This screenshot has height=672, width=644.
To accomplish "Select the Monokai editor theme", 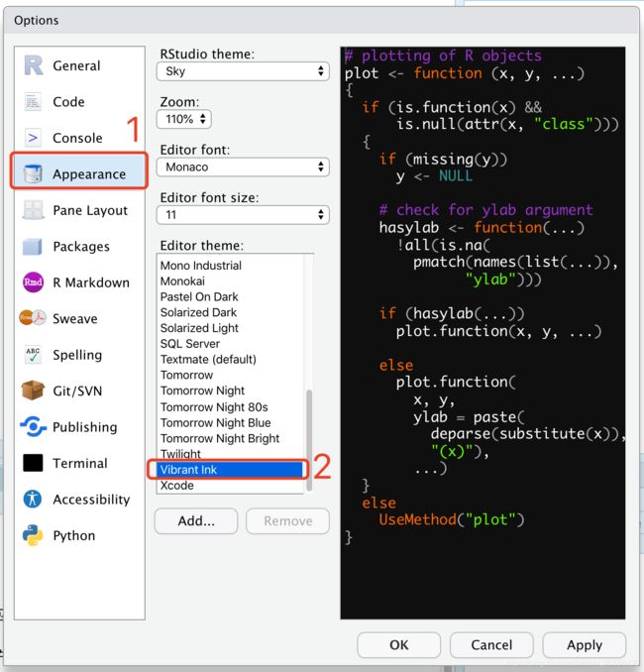I will coord(231,281).
